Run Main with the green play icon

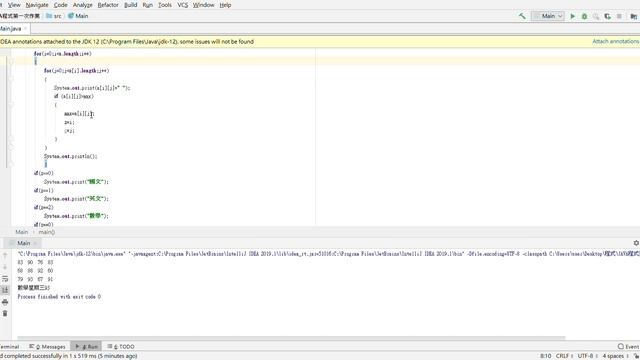573,16
